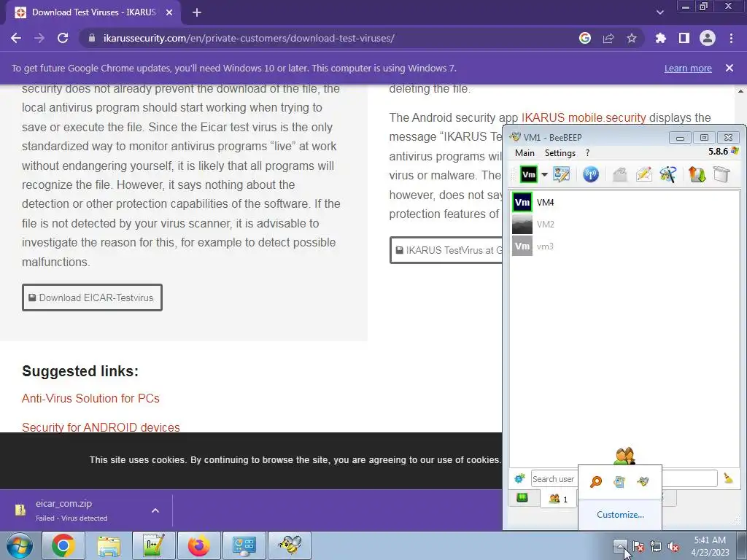Click the orange magnifier tray icon in popup
The height and width of the screenshot is (560, 747).
coord(595,482)
